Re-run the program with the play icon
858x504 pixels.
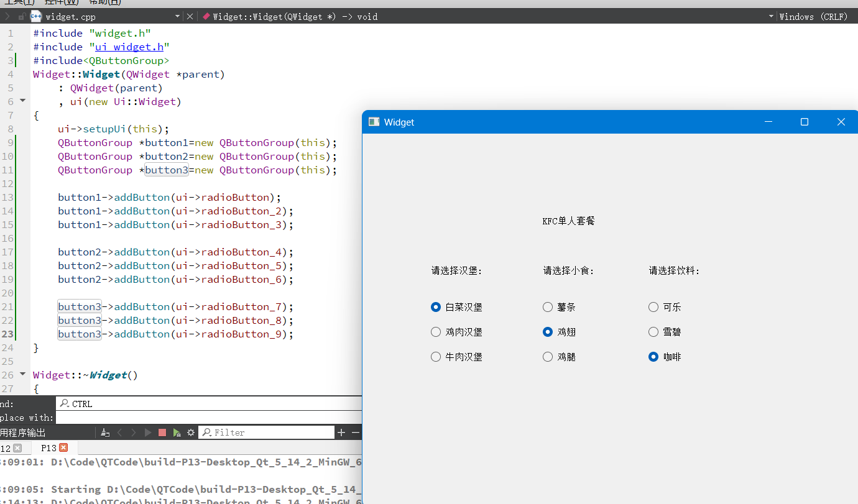click(148, 433)
